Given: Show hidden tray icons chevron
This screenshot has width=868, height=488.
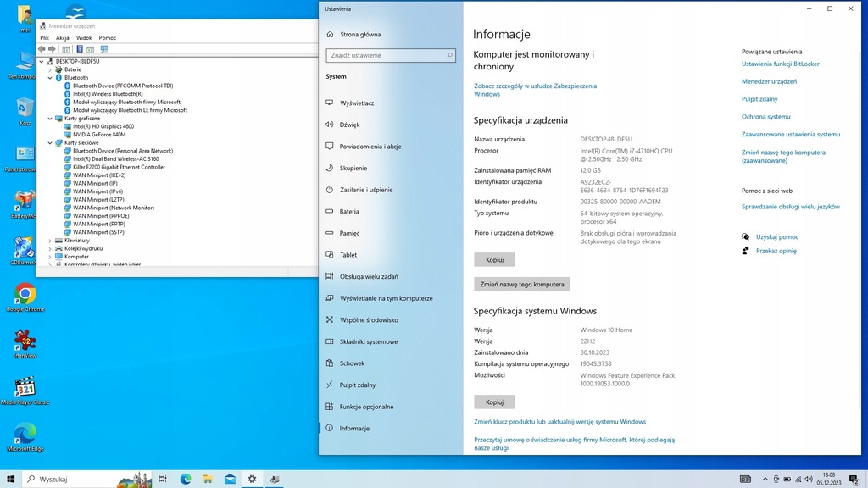Looking at the screenshot, I should (x=765, y=480).
